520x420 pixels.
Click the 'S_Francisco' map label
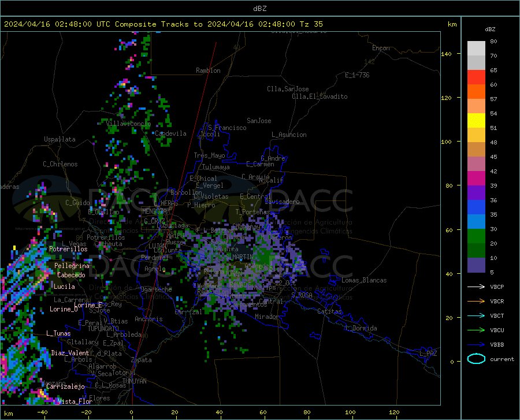coord(227,128)
